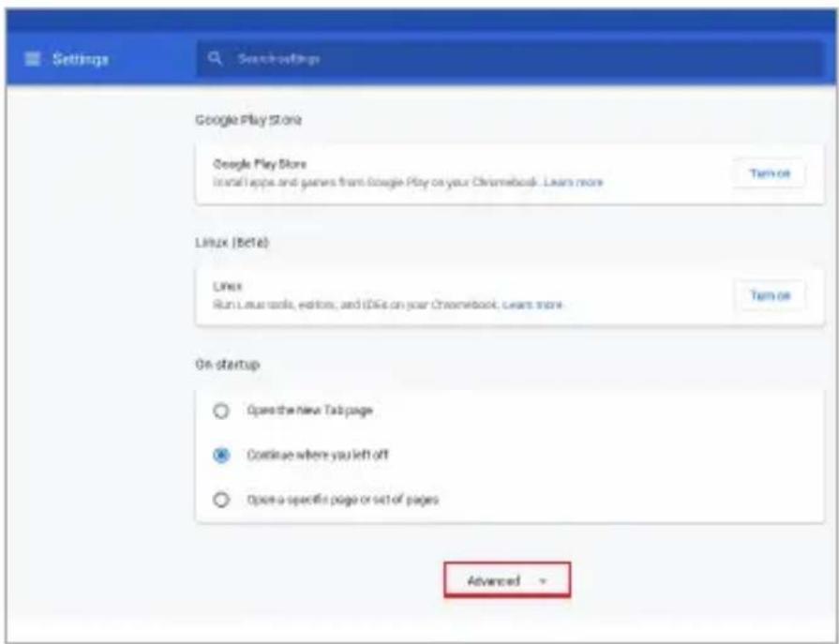839x644 pixels.
Task: Click the Google Play Store row title
Action: 260,164
